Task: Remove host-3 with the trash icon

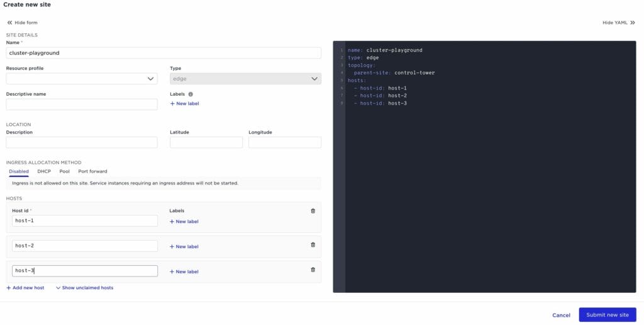Action: pyautogui.click(x=313, y=270)
